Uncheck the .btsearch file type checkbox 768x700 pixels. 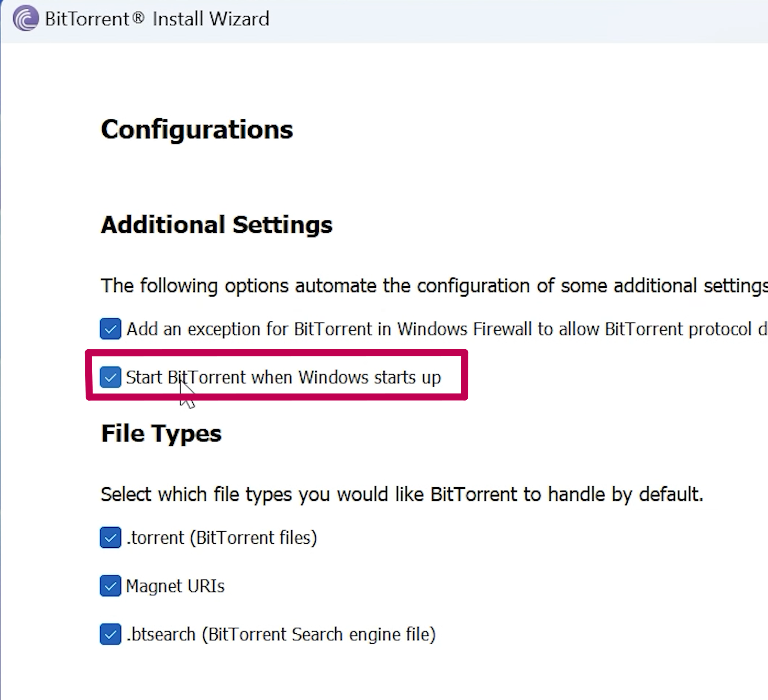coord(111,634)
